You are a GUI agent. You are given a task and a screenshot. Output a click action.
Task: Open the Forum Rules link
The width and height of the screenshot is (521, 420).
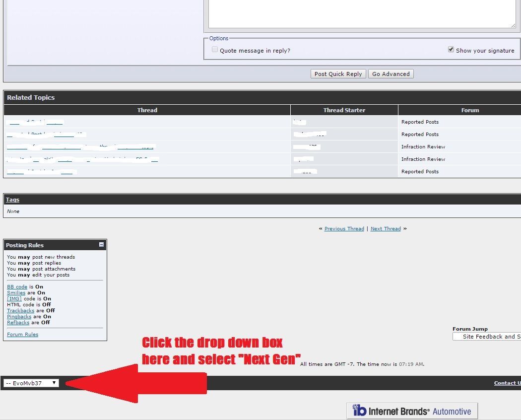pyautogui.click(x=22, y=335)
